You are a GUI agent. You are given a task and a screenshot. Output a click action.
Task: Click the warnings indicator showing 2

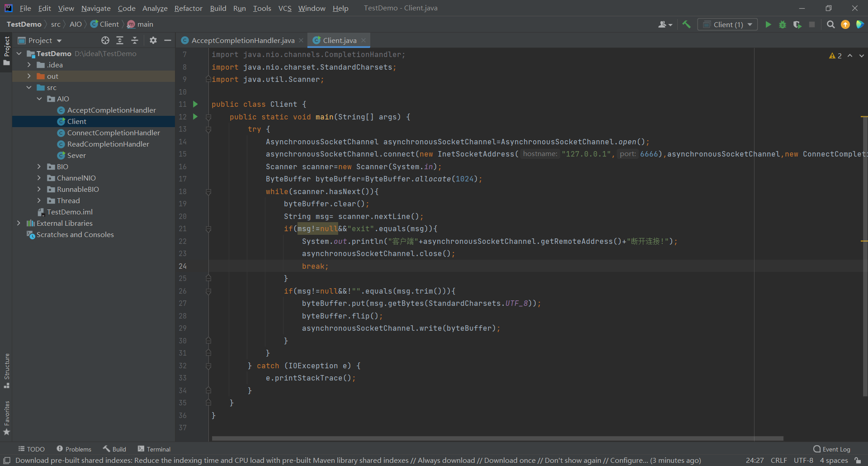point(835,56)
